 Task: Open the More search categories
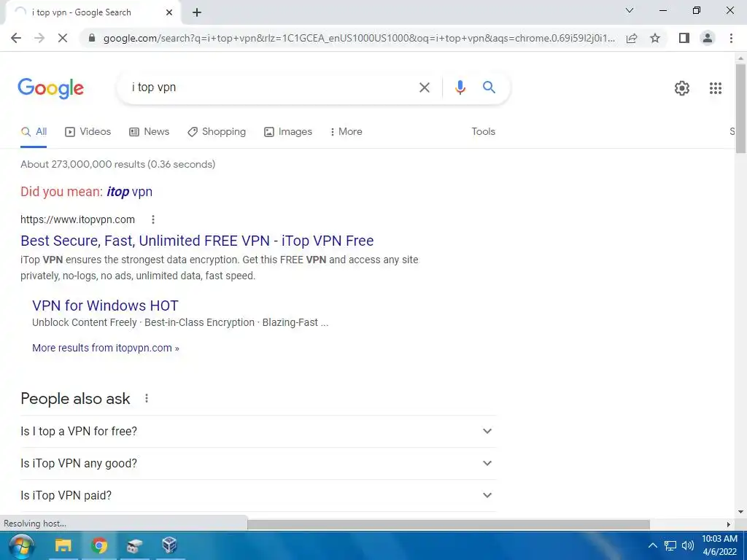(347, 132)
